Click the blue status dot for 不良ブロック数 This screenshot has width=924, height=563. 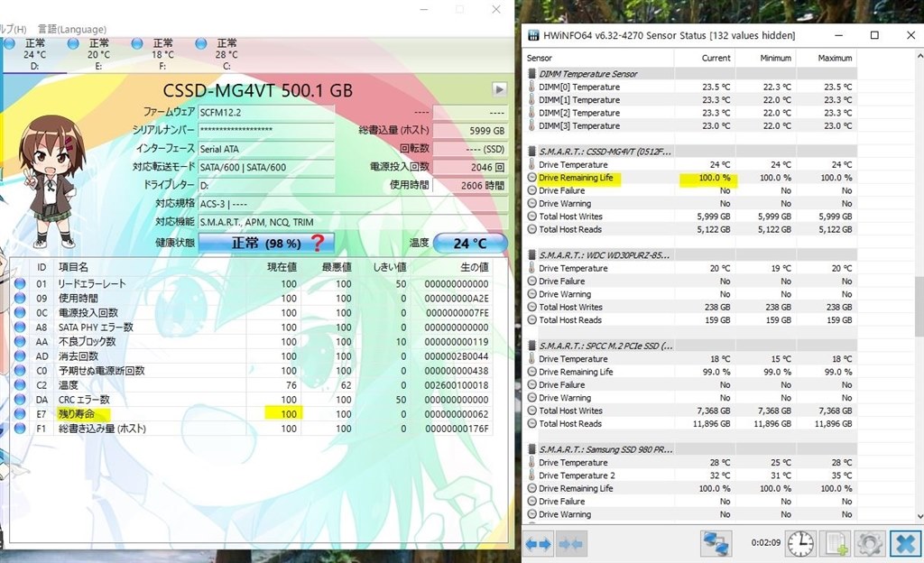(x=20, y=342)
